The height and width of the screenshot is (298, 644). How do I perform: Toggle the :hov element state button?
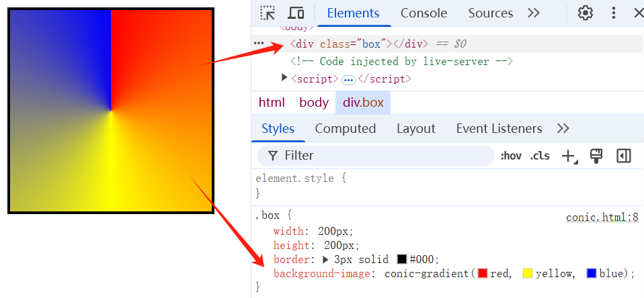511,156
